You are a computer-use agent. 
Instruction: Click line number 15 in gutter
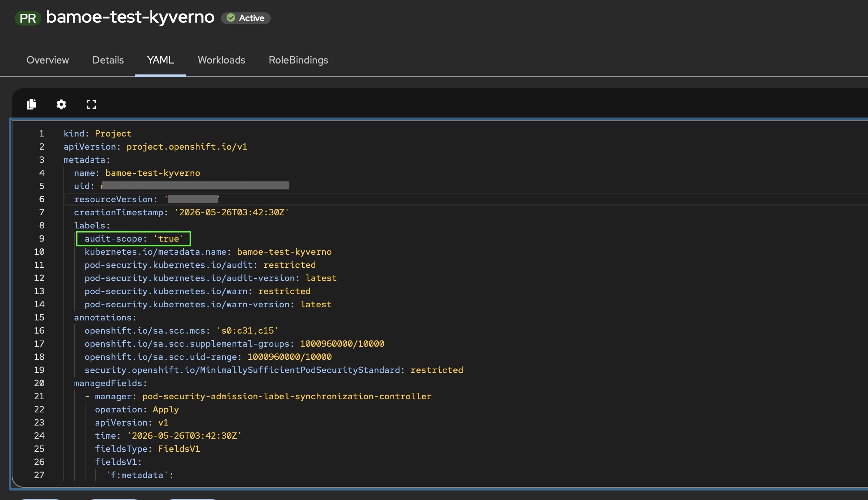(x=39, y=318)
